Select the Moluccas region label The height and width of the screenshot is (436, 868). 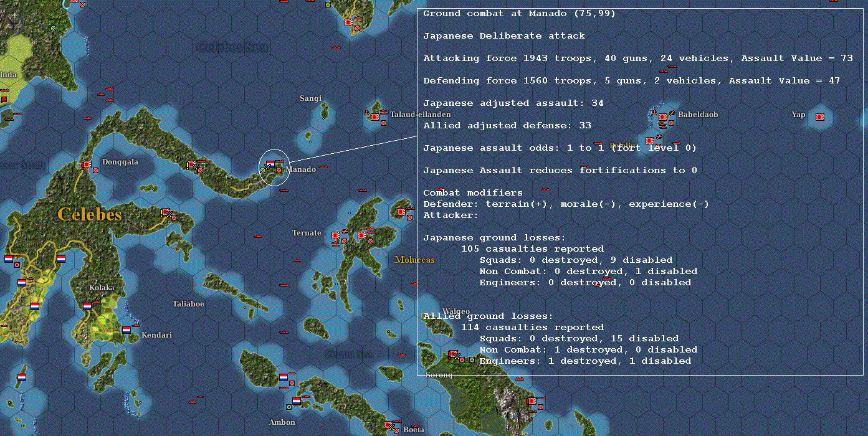(414, 260)
